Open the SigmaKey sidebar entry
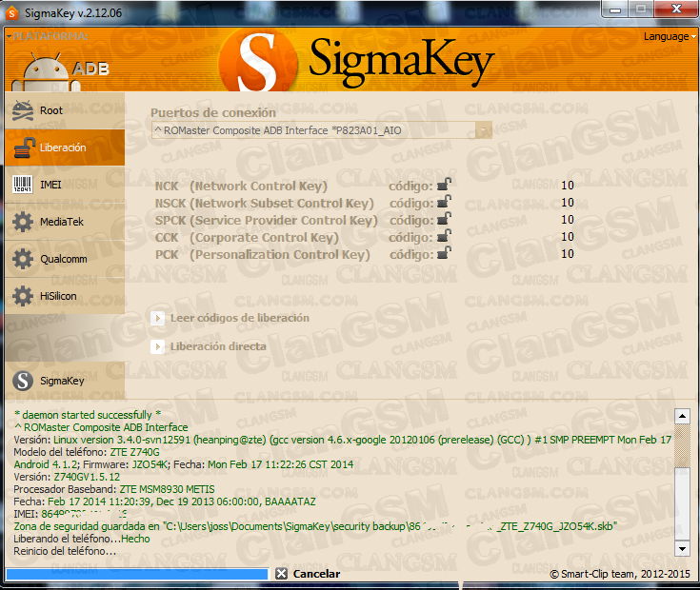This screenshot has width=700, height=590. pos(65,381)
